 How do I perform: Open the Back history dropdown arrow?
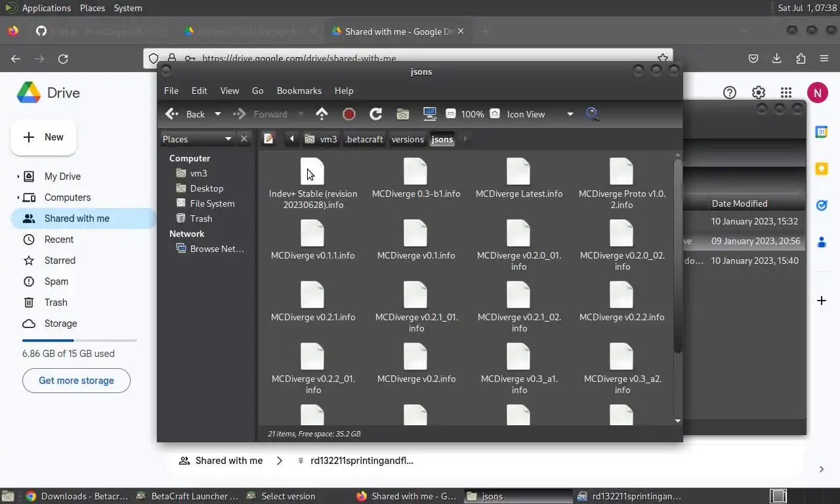(218, 114)
